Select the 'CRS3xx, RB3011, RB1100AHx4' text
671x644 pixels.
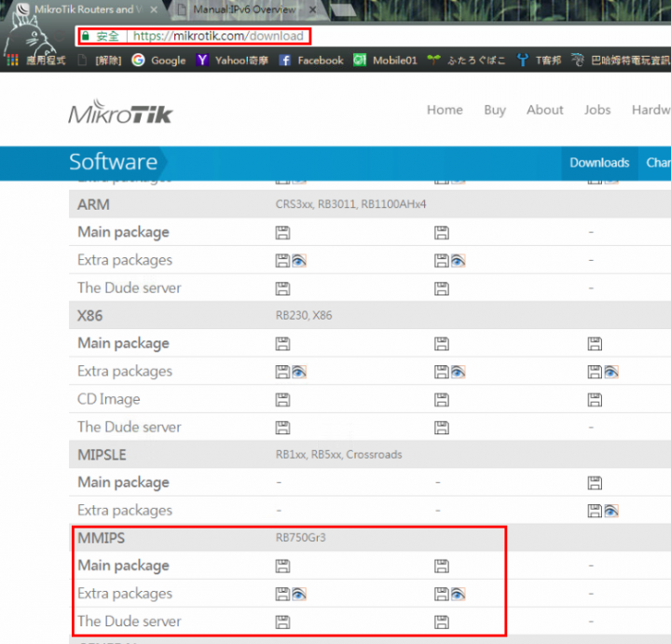click(x=351, y=204)
